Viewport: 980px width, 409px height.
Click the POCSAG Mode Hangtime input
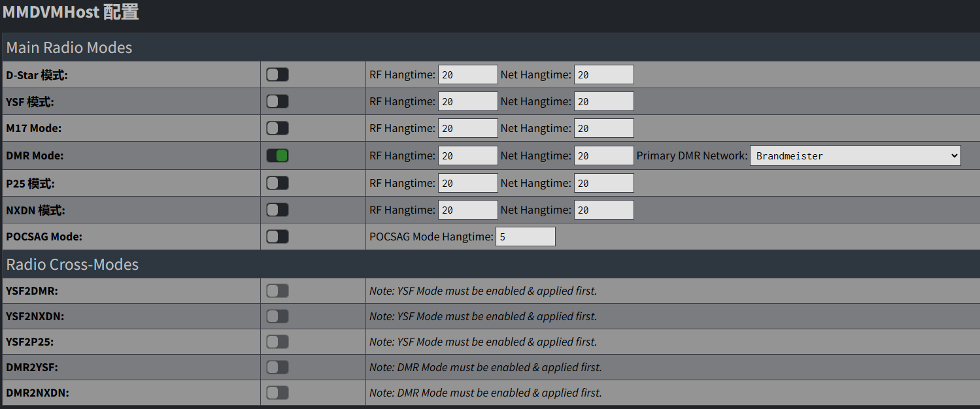click(x=525, y=237)
